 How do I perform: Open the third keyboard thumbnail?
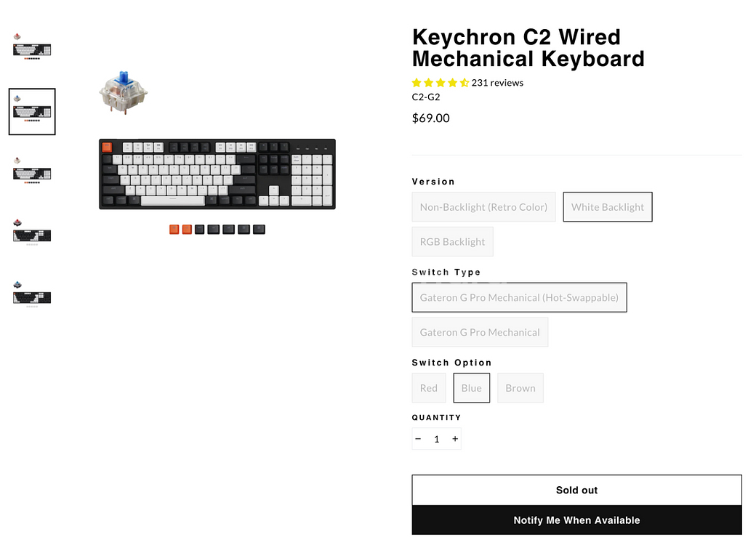32,171
